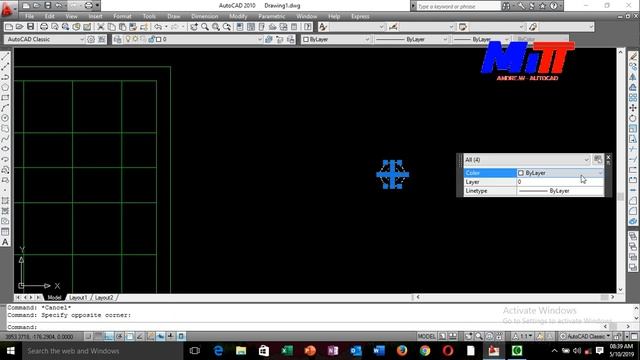Screen dimensions: 640x360
Task: Select the Rotate tool in Modify toolbar
Action: tap(633, 118)
